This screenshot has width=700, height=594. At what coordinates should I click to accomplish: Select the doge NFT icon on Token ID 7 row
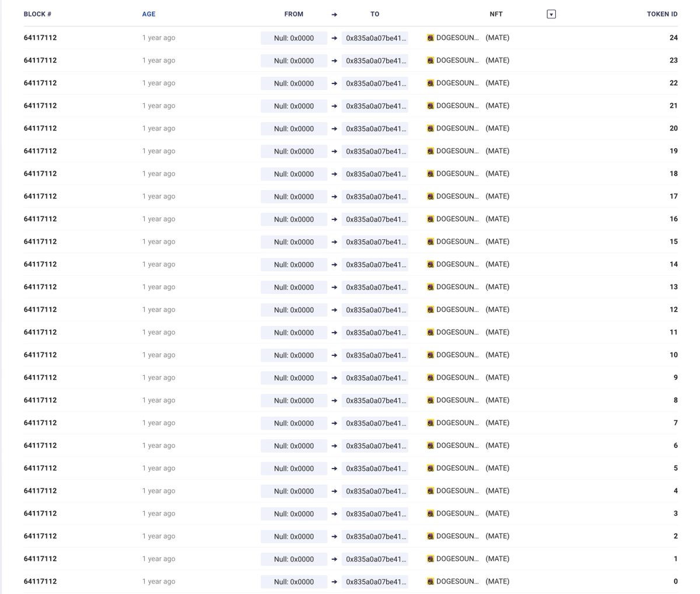click(x=430, y=422)
